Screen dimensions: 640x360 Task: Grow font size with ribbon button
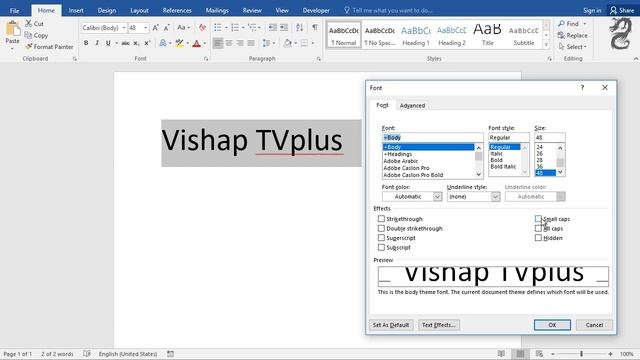(156, 28)
